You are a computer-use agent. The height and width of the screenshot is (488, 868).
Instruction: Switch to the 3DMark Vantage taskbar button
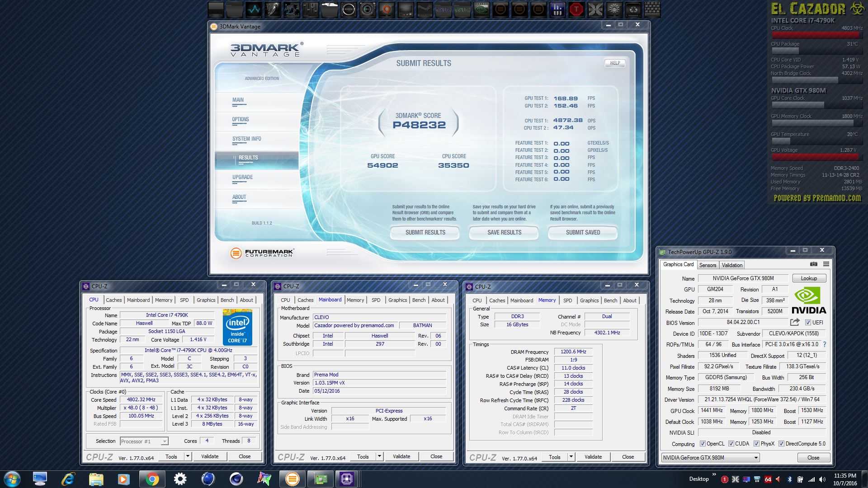click(292, 479)
